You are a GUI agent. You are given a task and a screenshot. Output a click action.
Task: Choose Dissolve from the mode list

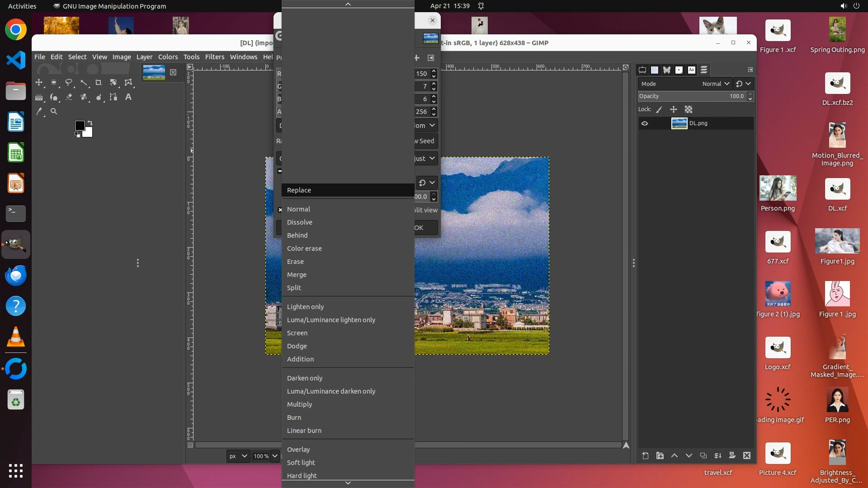click(x=299, y=222)
